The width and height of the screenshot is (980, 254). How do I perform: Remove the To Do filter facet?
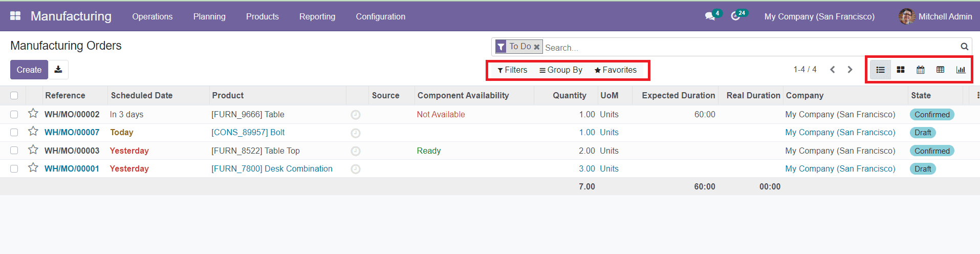537,47
